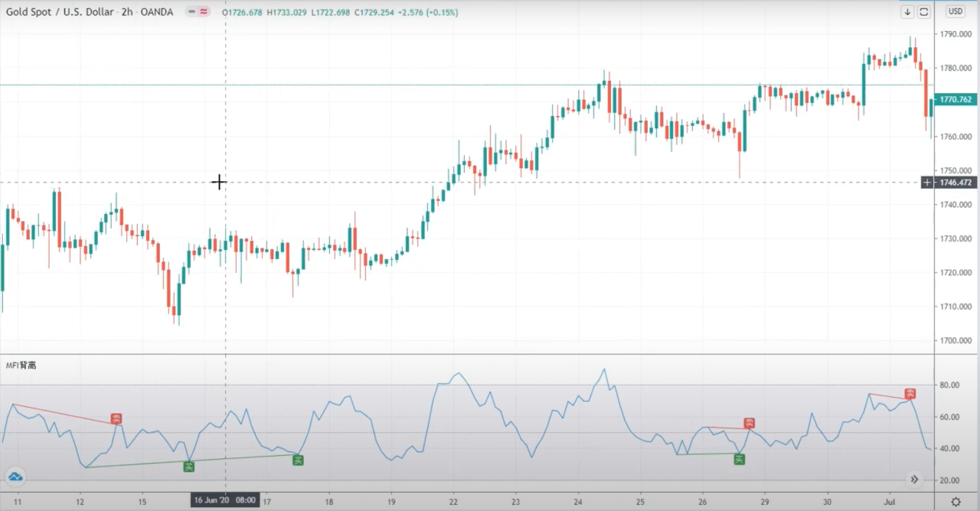Click the down-arrow pane button at top right
The height and width of the screenshot is (511, 980).
tap(907, 12)
